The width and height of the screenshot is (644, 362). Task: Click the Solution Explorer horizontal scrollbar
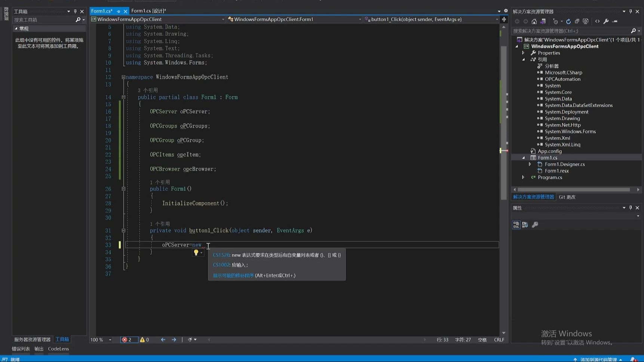(x=574, y=190)
